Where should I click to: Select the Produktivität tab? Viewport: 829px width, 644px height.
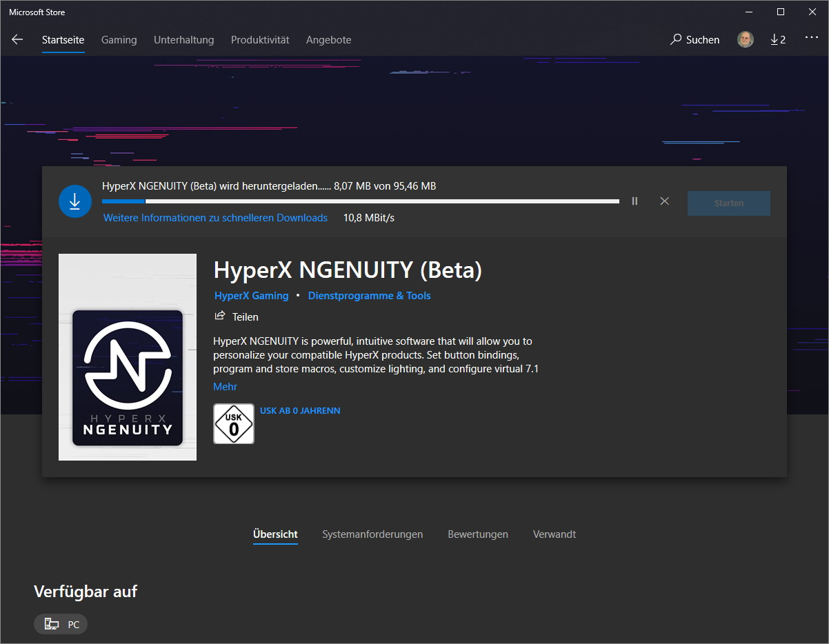pyautogui.click(x=260, y=40)
